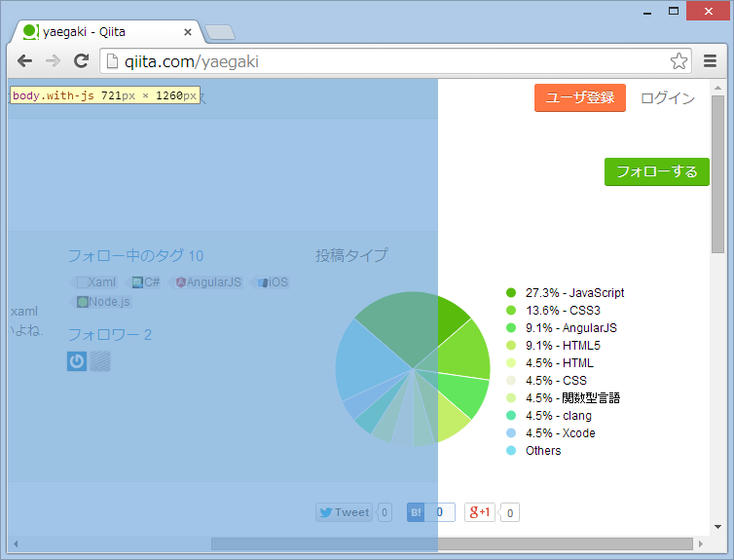This screenshot has width=734, height=560.
Task: Click the 投稿タイプ heading
Action: point(351,255)
